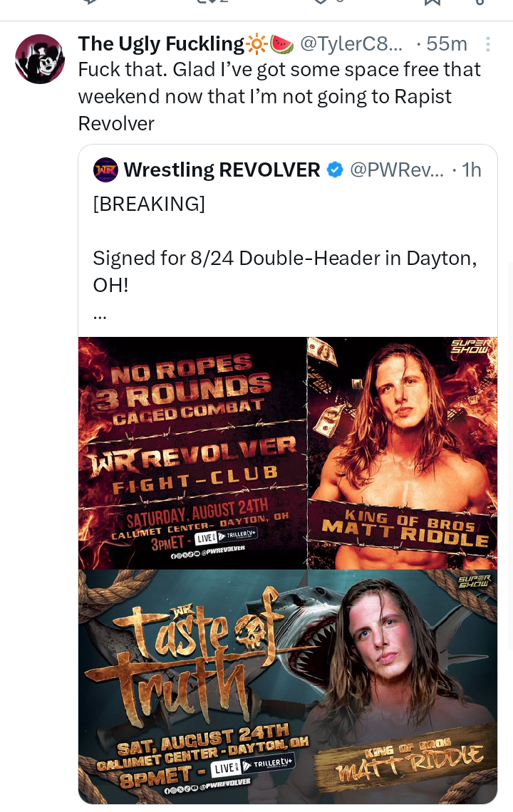The height and width of the screenshot is (812, 513).
Task: Tap the bookmark icon at top edge
Action: pyautogui.click(x=432, y=2)
